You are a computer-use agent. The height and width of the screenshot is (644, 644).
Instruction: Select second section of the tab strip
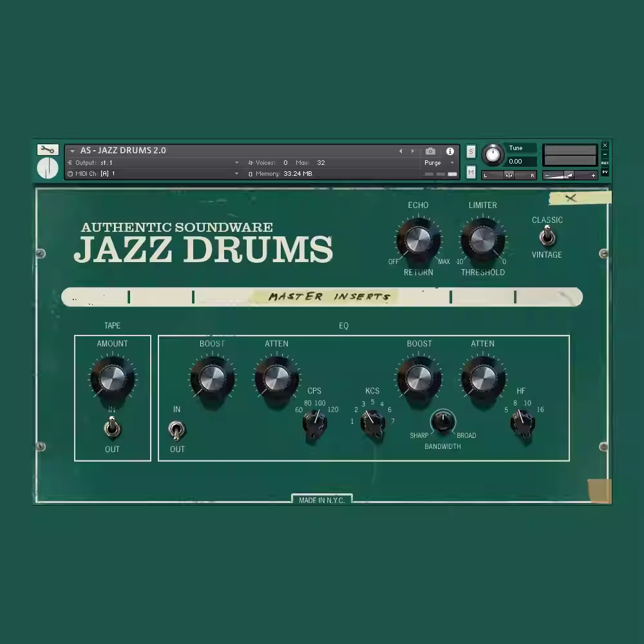click(161, 297)
